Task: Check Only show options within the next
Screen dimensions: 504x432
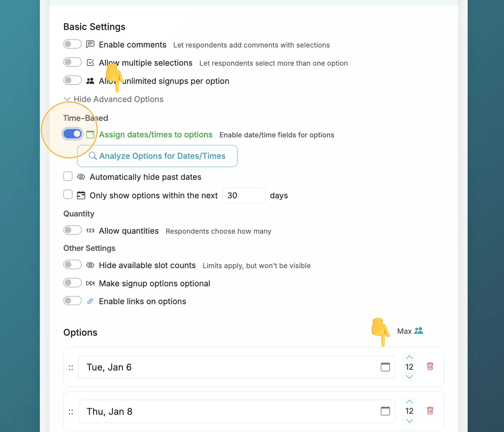Action: [68, 195]
